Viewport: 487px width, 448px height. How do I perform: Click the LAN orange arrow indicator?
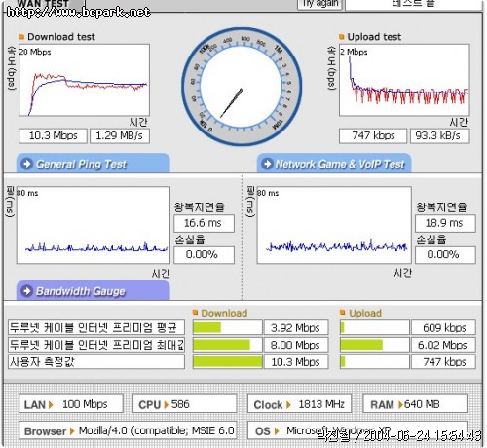(x=51, y=404)
